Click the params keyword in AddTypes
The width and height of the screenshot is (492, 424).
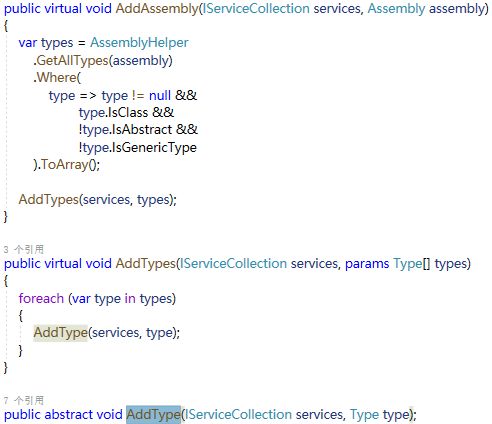[367, 264]
